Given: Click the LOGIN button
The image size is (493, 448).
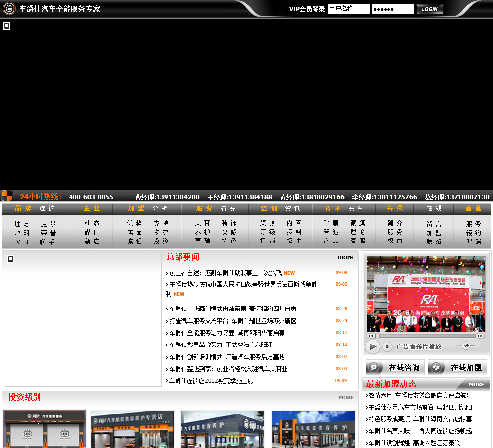Looking at the screenshot, I should (429, 9).
